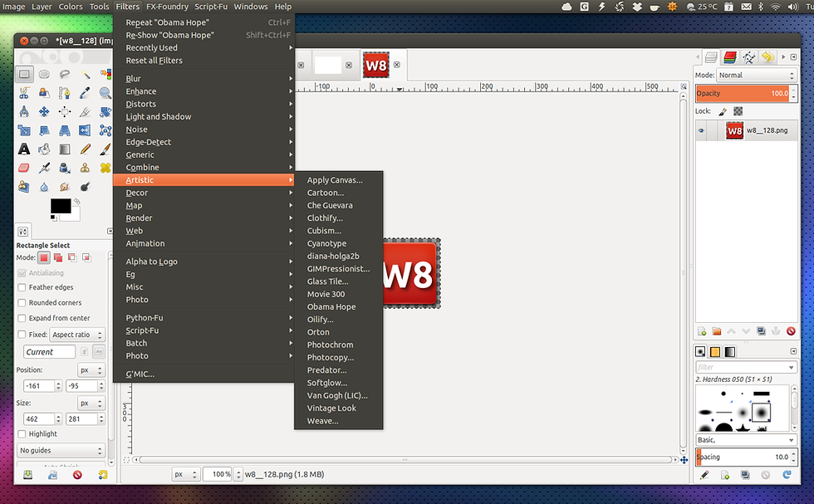Image resolution: width=814 pixels, height=504 pixels.
Task: Open the Light and Shadow submenu
Action: click(x=203, y=117)
